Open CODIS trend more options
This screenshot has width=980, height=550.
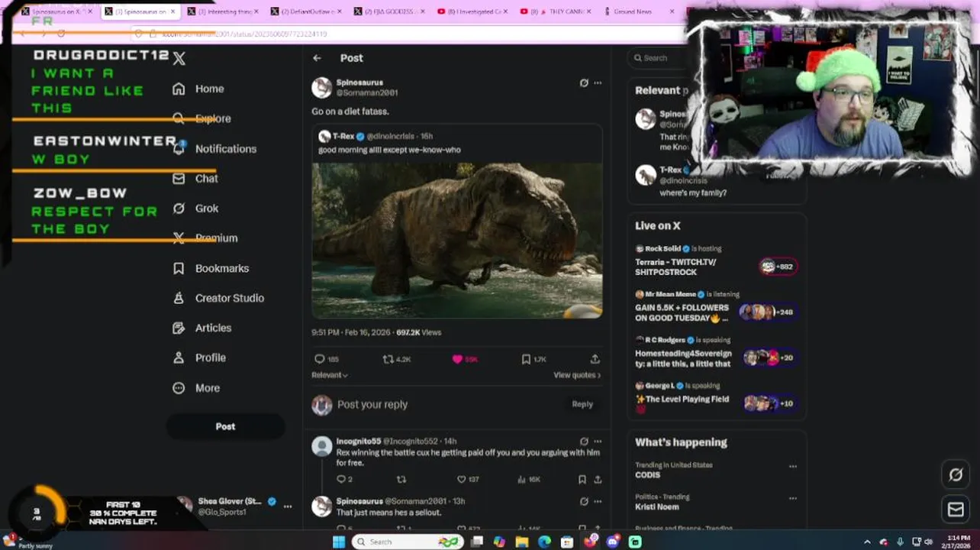pos(793,466)
